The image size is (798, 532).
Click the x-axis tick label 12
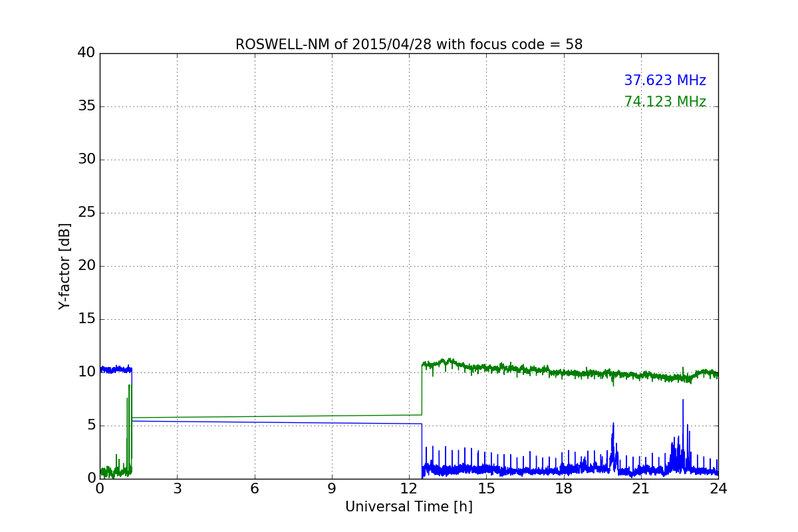tap(409, 488)
